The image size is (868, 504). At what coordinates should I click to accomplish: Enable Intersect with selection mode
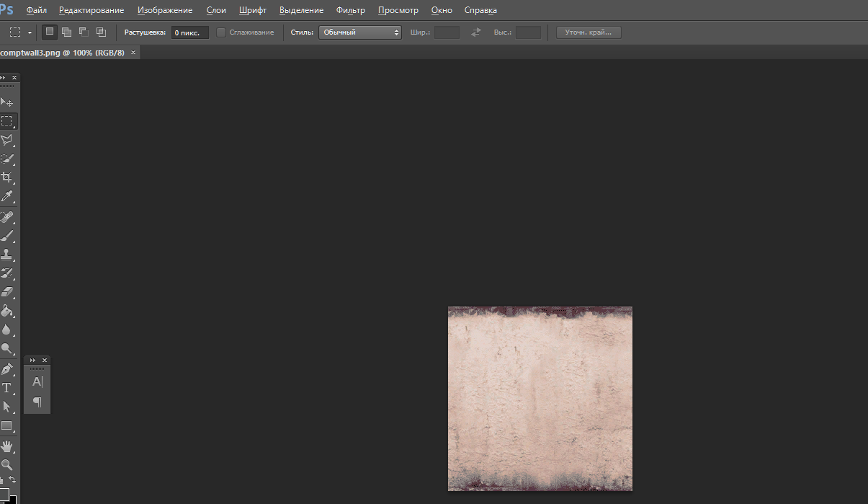(101, 32)
